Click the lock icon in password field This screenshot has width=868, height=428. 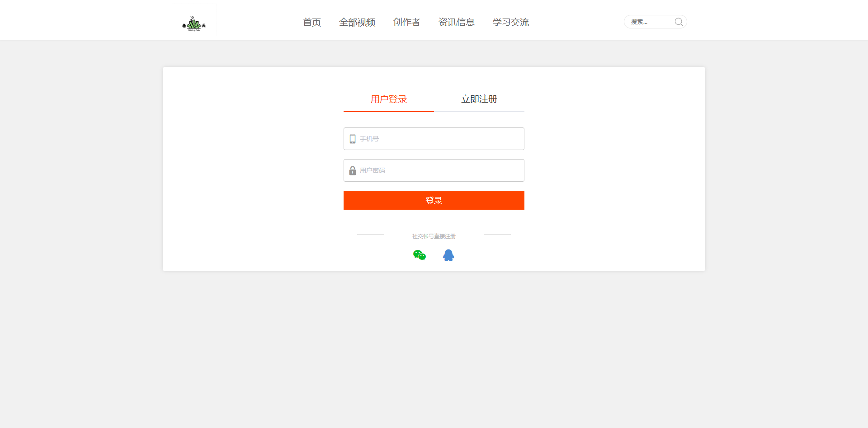[x=353, y=170]
